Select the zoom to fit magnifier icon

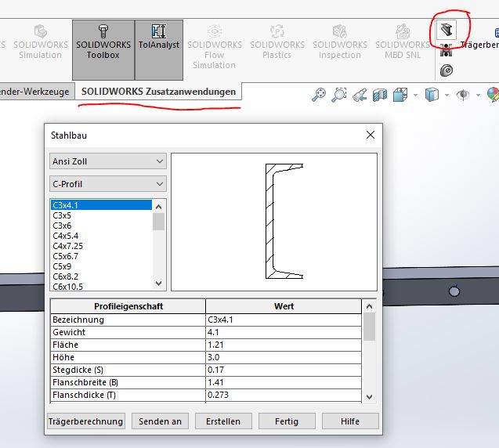(319, 95)
